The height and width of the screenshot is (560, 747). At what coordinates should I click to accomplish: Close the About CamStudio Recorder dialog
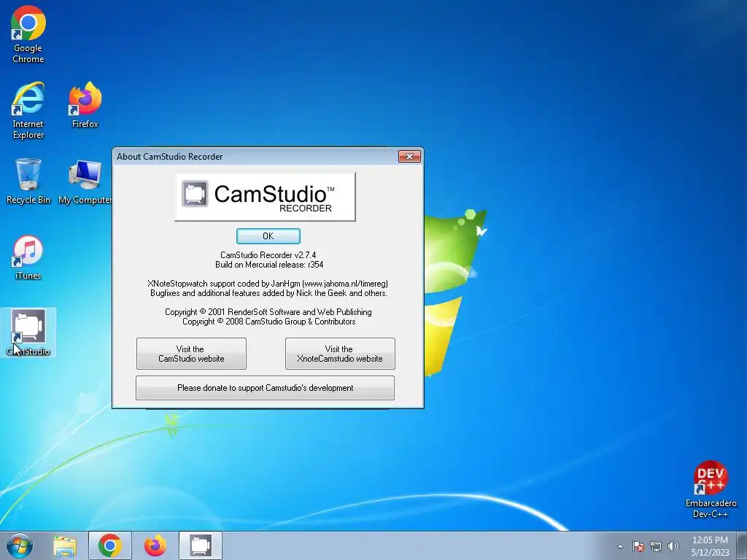tap(409, 157)
